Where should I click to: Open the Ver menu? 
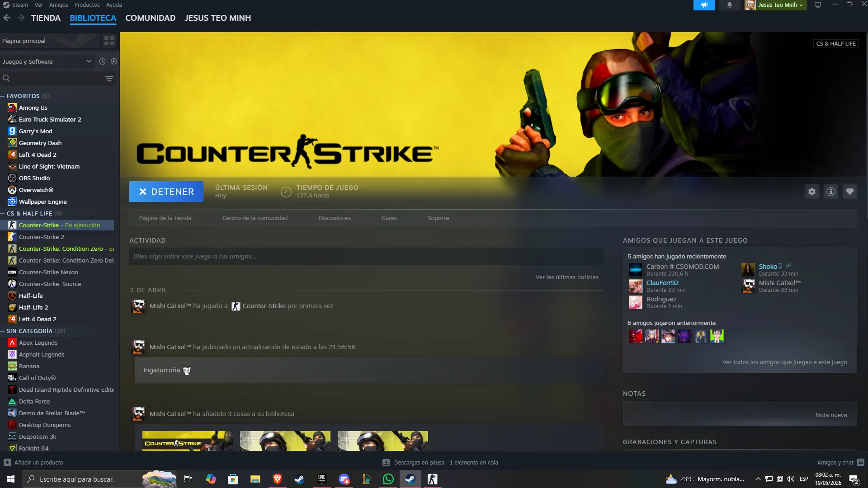(x=38, y=5)
